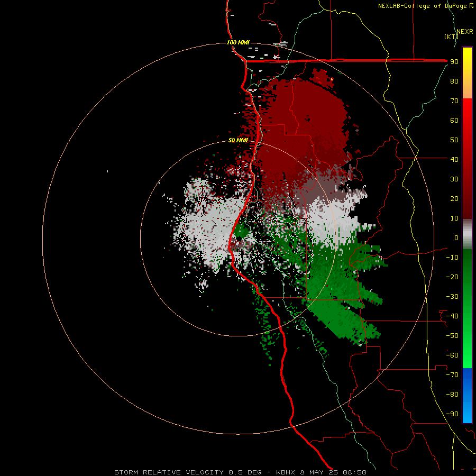The width and height of the screenshot is (476, 476).
Task: Click the 30 value on velocity scale
Action: tap(454, 179)
